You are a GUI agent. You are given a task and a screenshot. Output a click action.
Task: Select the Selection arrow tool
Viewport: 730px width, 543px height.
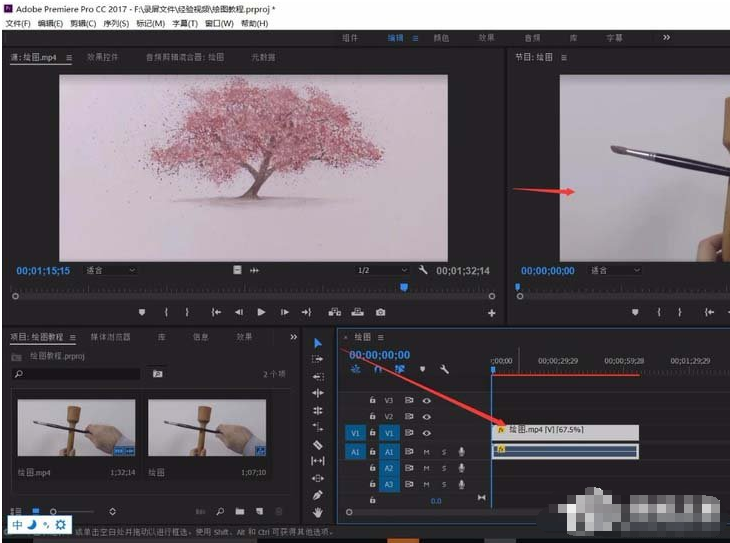coord(318,342)
